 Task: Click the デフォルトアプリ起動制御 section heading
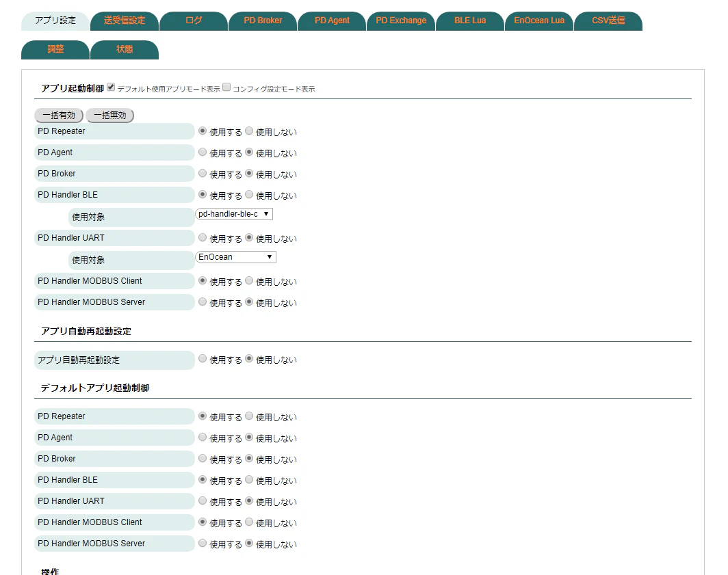coord(94,388)
